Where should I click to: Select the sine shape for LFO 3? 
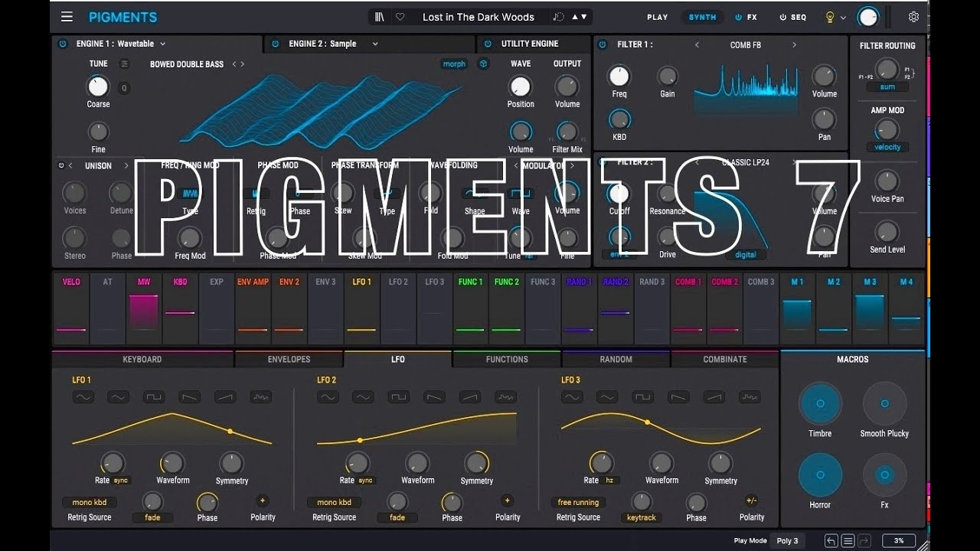[x=571, y=397]
